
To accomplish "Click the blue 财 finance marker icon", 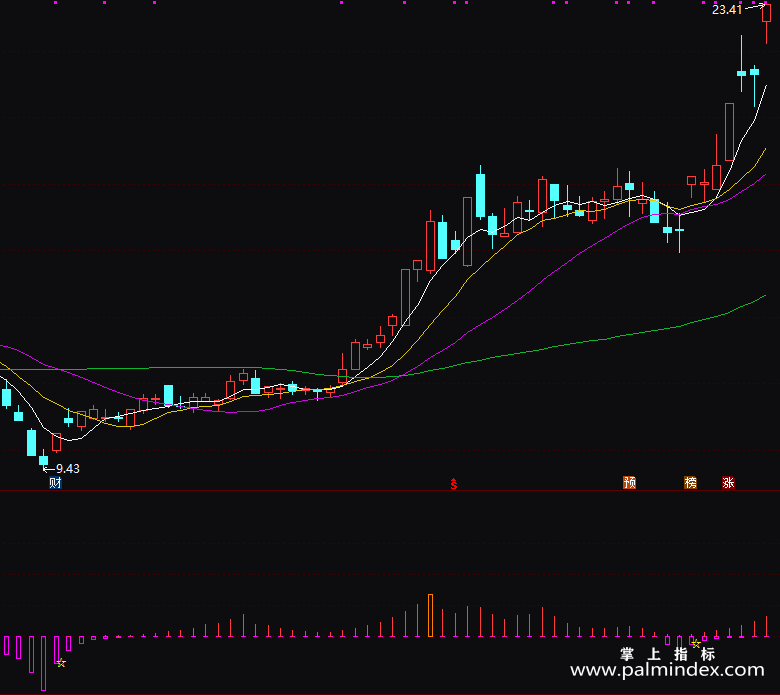I will [x=55, y=483].
